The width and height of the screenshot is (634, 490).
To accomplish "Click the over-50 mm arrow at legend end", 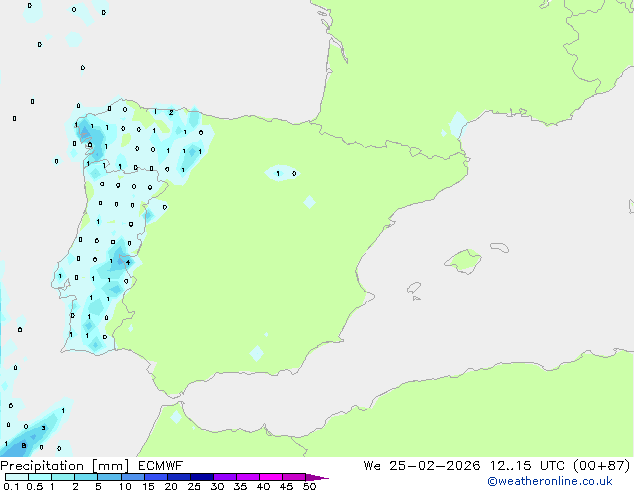I will pos(317,477).
